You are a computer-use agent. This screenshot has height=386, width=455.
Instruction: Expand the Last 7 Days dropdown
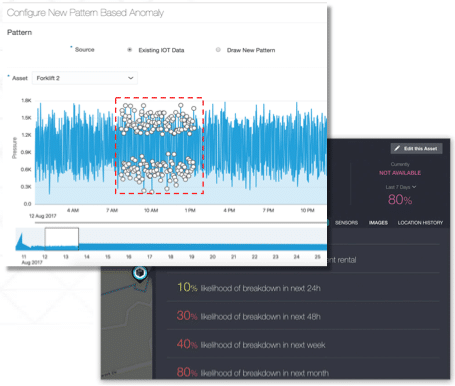pyautogui.click(x=401, y=187)
